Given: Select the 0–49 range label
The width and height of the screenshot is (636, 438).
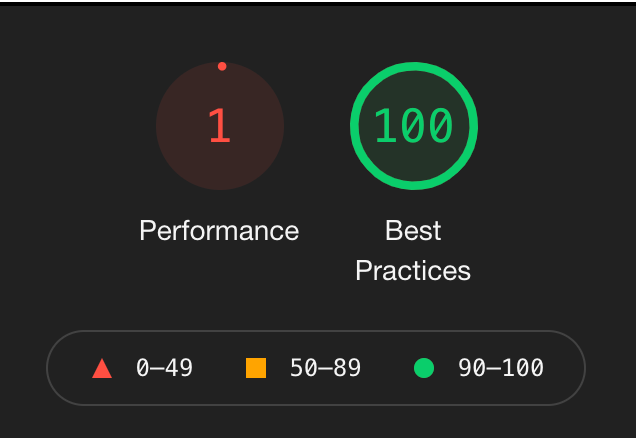Looking at the screenshot, I should coord(164,368).
